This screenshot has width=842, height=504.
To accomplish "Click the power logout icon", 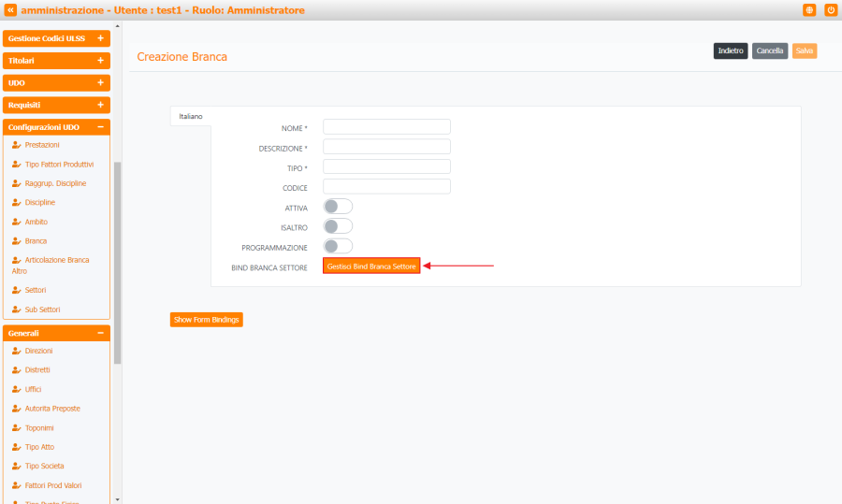I will pyautogui.click(x=830, y=10).
